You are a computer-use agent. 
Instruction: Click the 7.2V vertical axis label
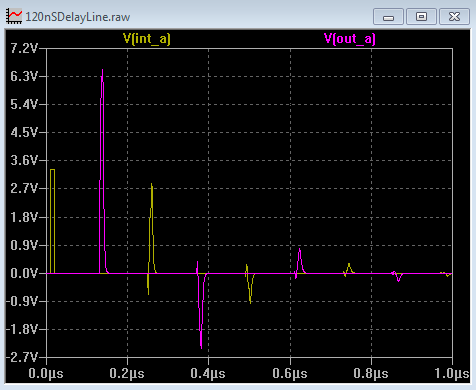tap(24, 49)
